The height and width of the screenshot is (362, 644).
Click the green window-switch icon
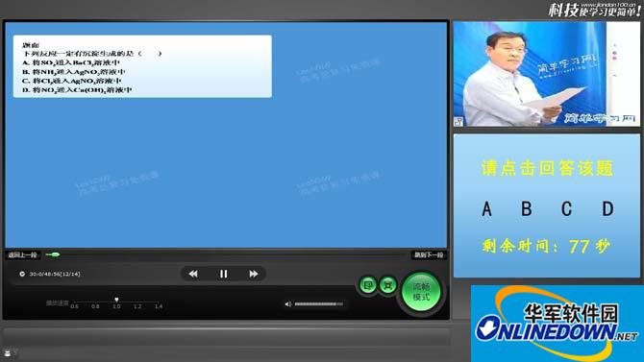(368, 285)
